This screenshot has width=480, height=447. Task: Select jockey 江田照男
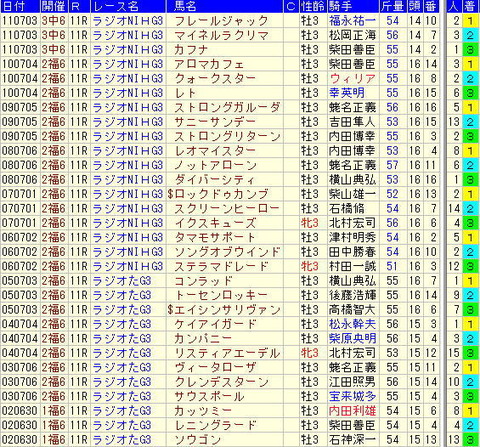pyautogui.click(x=352, y=382)
